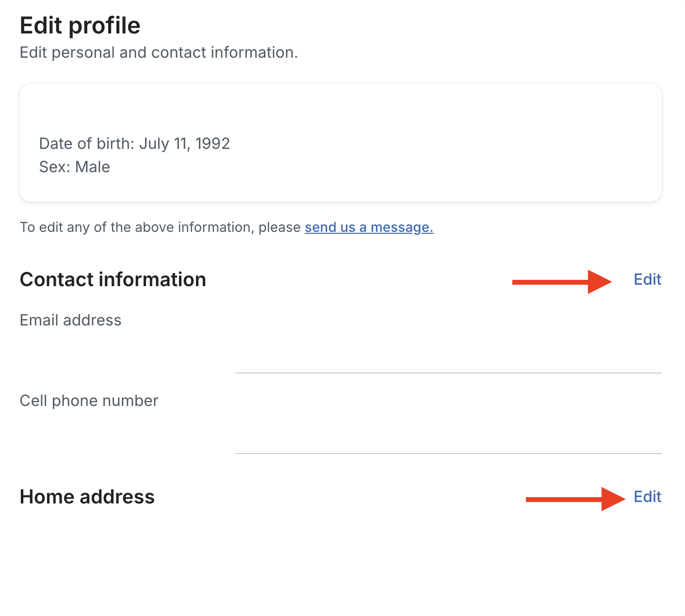The image size is (685, 616).
Task: Click the red arrow beside Home address Edit
Action: pyautogui.click(x=575, y=499)
